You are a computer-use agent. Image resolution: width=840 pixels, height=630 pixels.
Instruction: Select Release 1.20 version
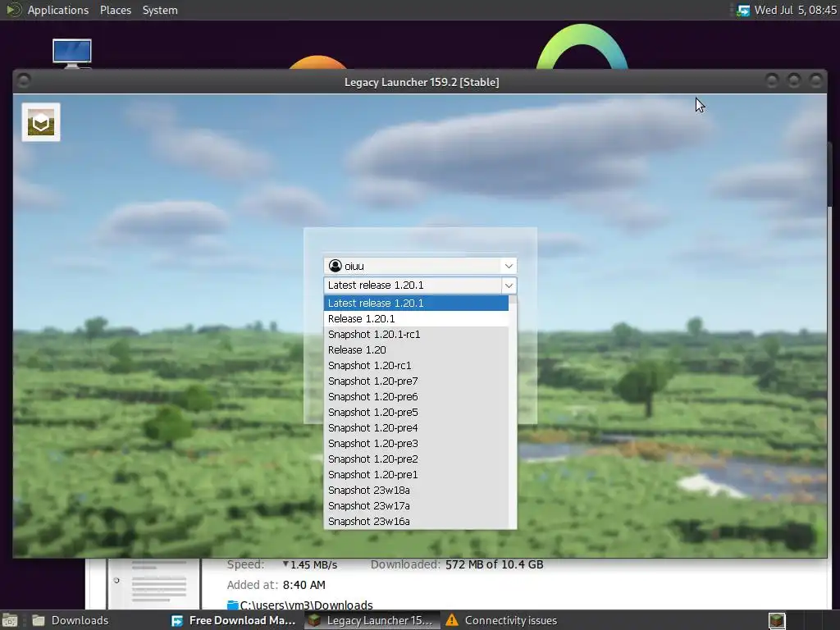point(416,349)
